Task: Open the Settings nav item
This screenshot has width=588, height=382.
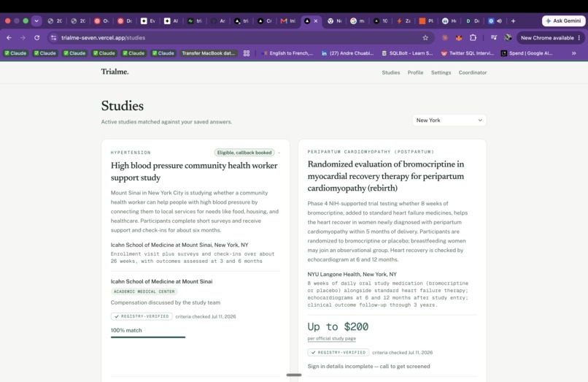Action: 441,72
